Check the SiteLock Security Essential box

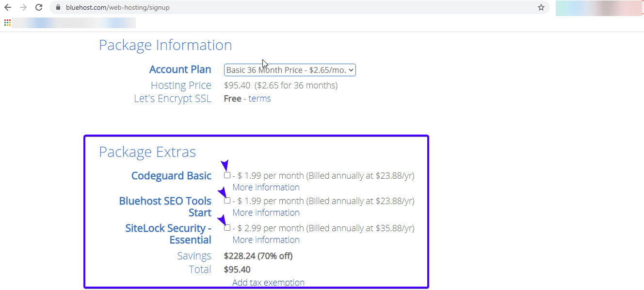pos(227,228)
